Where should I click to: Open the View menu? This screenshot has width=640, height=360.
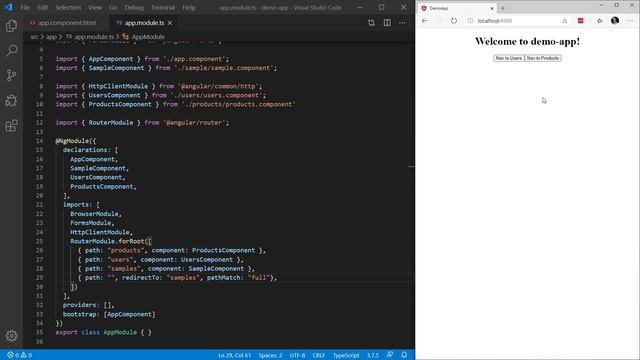pos(95,7)
